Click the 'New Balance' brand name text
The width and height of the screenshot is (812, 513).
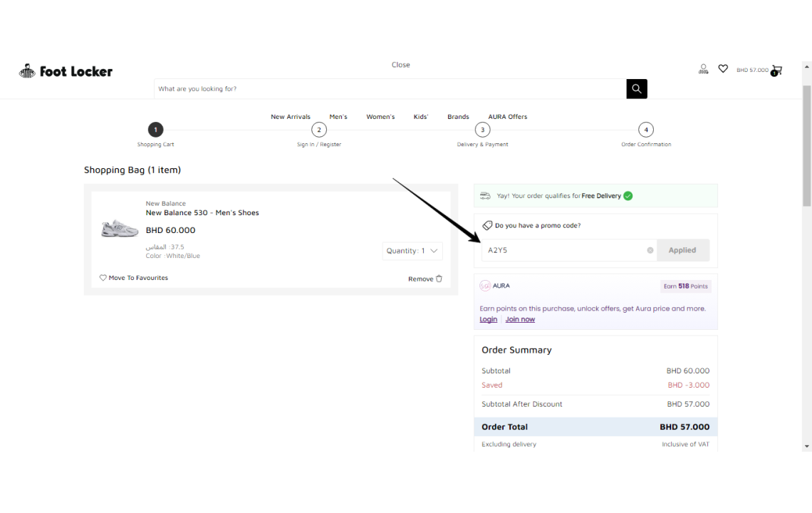click(166, 204)
